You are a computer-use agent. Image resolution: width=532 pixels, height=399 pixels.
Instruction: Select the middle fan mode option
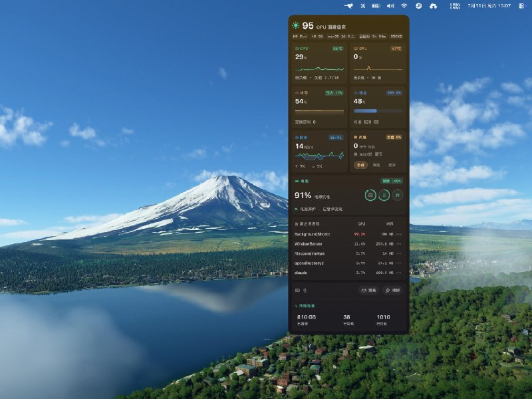pos(376,165)
